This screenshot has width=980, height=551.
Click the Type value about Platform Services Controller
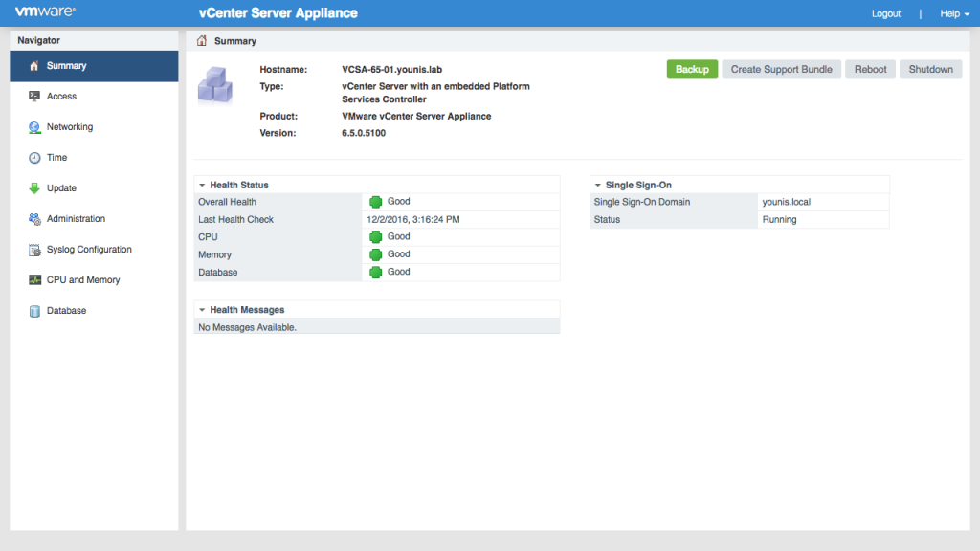(x=435, y=93)
